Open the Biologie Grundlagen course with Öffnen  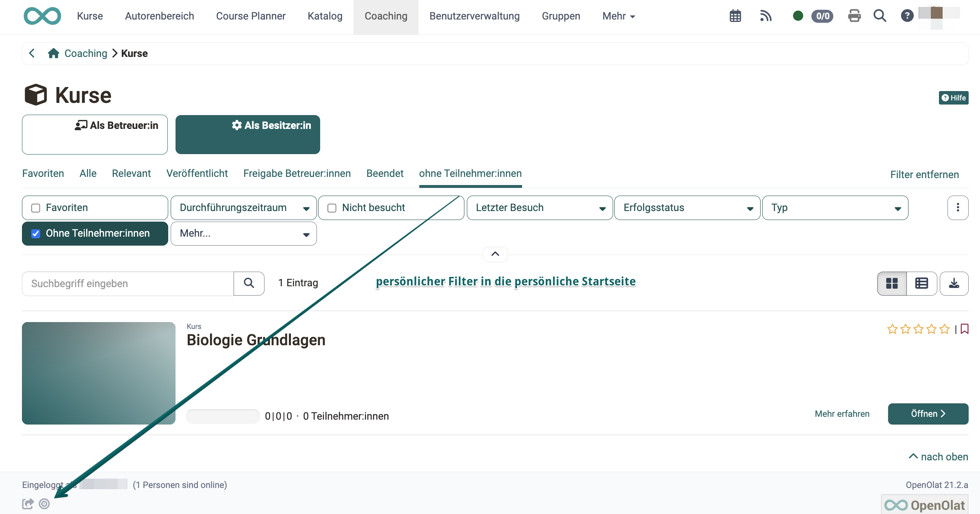click(x=928, y=414)
